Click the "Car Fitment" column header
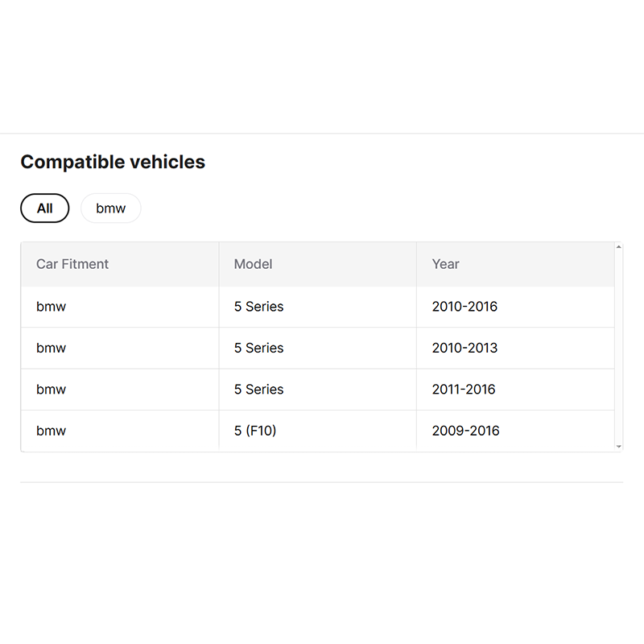The image size is (644, 644). point(72,264)
